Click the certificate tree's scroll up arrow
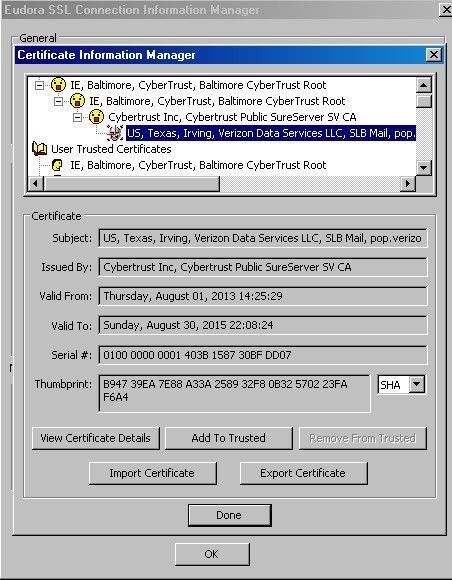This screenshot has width=452, height=580. click(x=424, y=85)
